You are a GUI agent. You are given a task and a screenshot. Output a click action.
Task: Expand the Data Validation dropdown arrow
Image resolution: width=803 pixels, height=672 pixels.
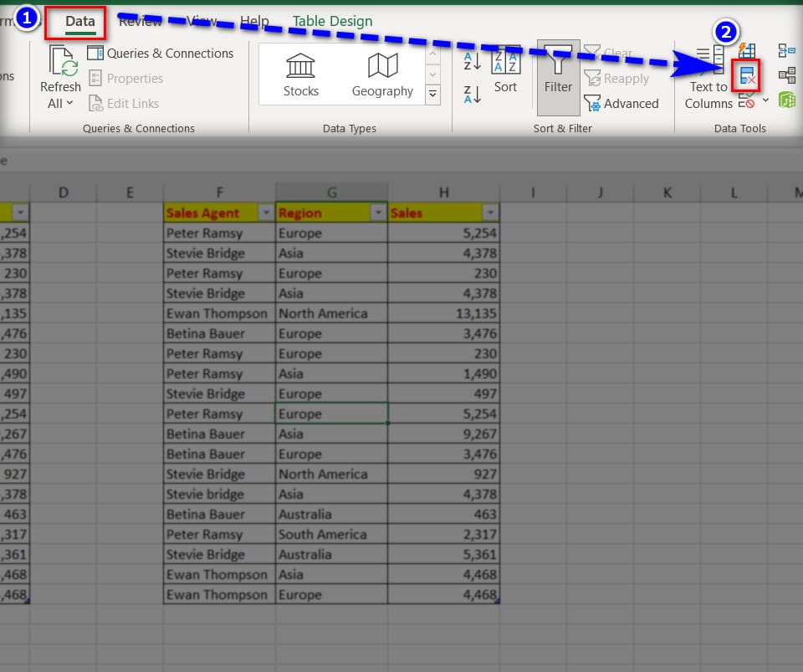[765, 100]
